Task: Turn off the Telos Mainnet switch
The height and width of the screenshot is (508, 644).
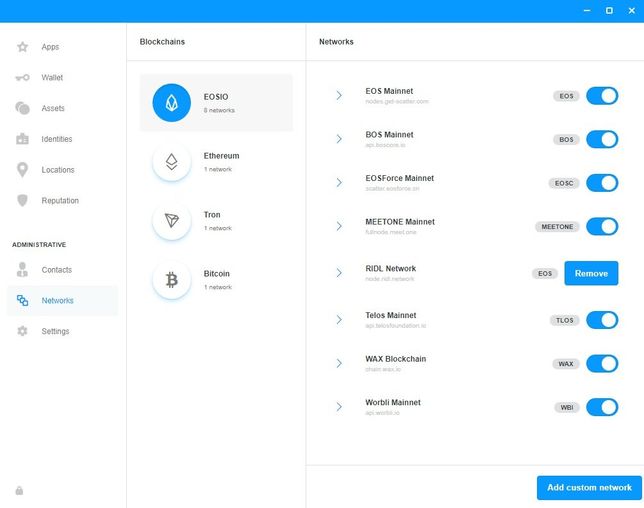Action: coord(601,320)
